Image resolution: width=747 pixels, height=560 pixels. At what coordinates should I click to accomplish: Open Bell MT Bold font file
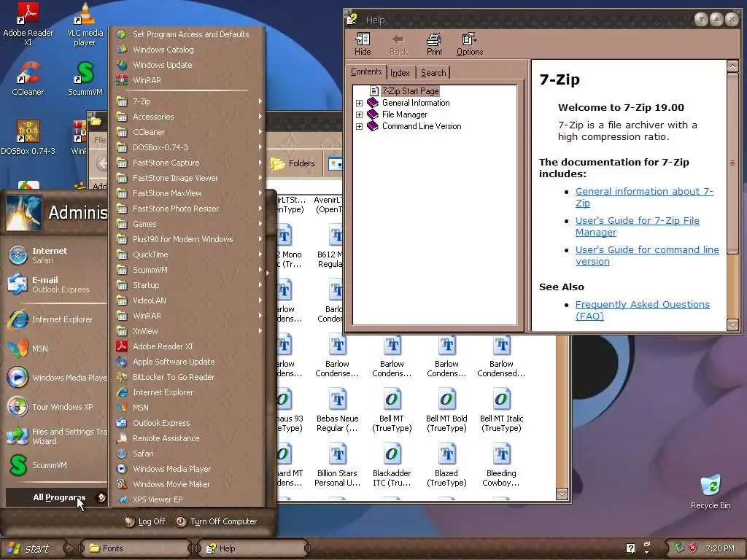click(446, 410)
